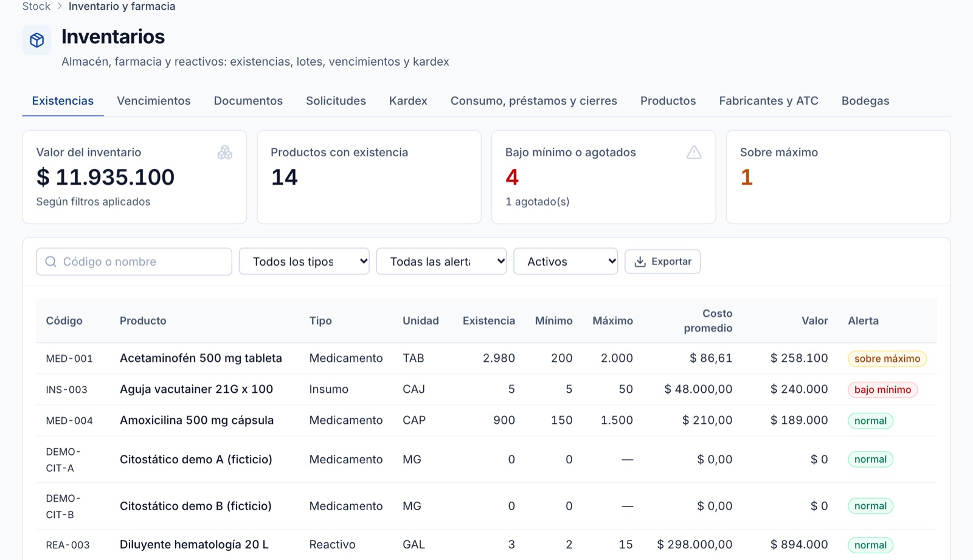
Task: Open the Todas las alertas dropdown
Action: 441,261
